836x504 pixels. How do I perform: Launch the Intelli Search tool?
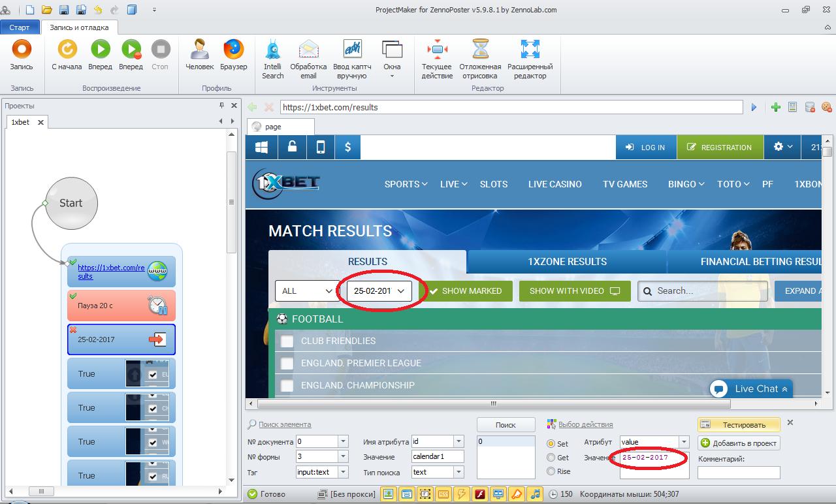[x=272, y=59]
